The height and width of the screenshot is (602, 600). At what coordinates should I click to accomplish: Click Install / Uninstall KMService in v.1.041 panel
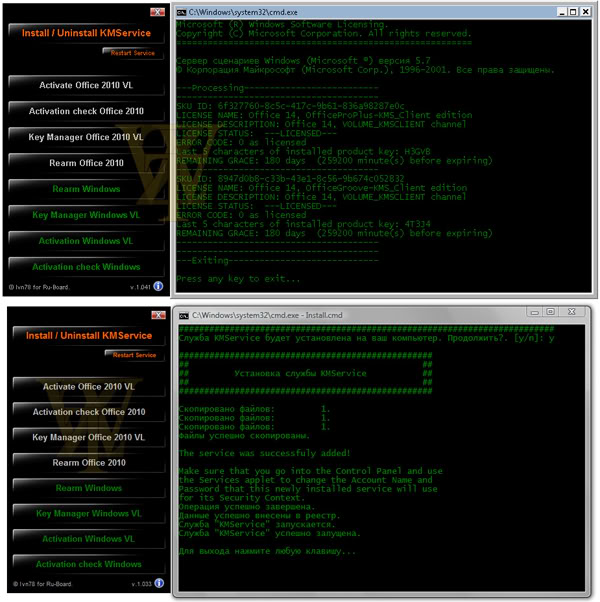86,33
